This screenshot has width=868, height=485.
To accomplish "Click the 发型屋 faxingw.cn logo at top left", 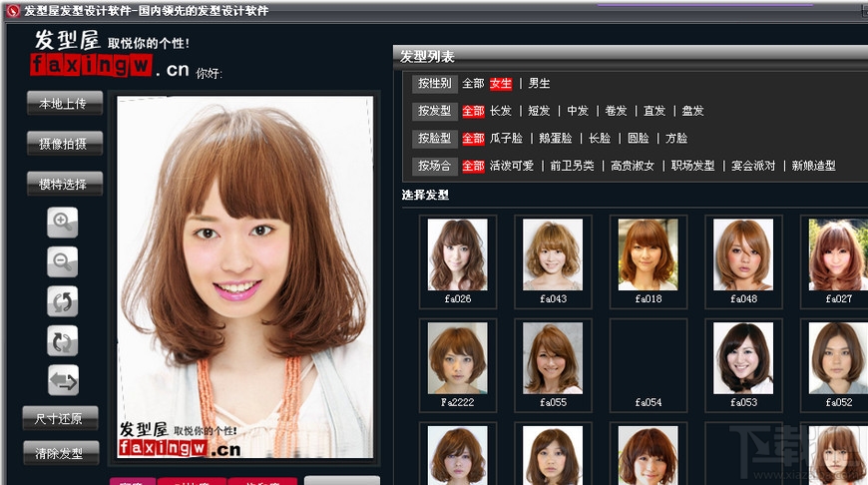I will click(x=110, y=54).
